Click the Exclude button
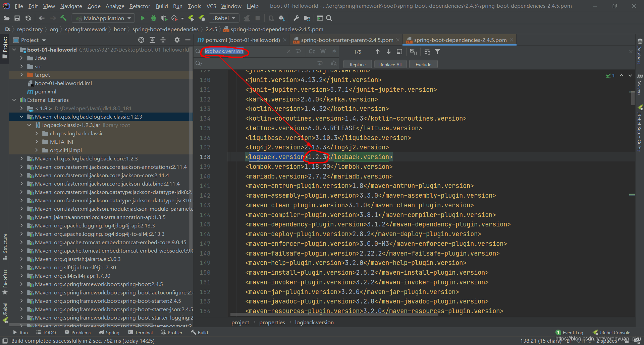This screenshot has height=345, width=644. (x=423, y=64)
